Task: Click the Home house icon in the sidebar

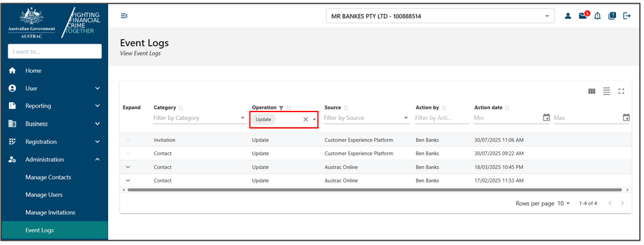Action: (x=12, y=71)
